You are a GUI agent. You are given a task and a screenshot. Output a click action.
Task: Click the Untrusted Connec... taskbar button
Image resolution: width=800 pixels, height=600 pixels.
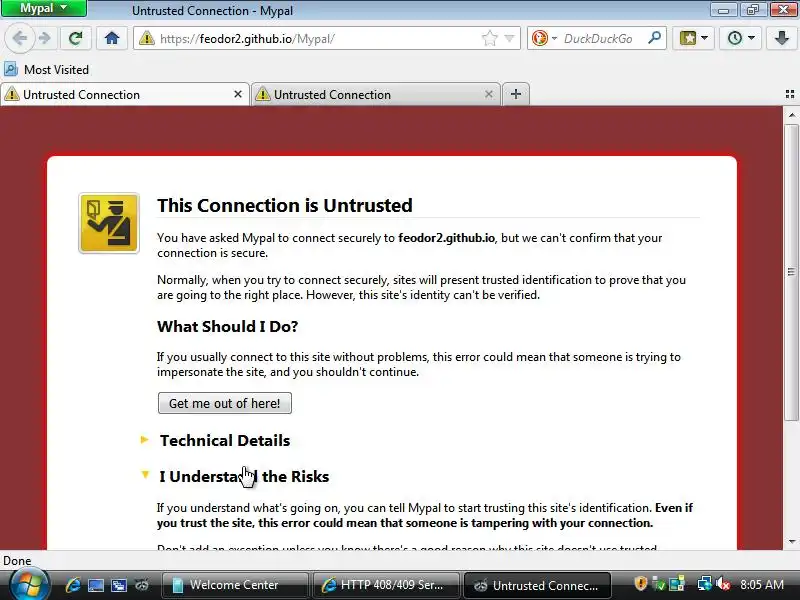click(x=537, y=585)
